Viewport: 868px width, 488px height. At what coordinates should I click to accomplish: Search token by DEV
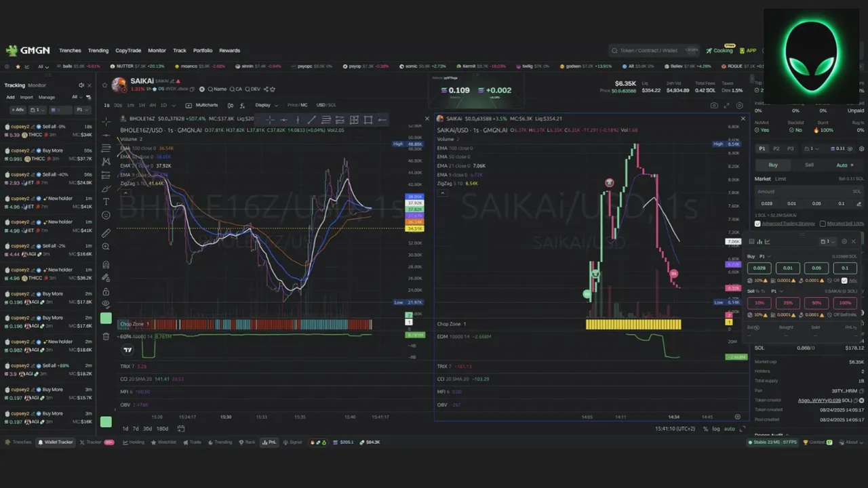253,89
